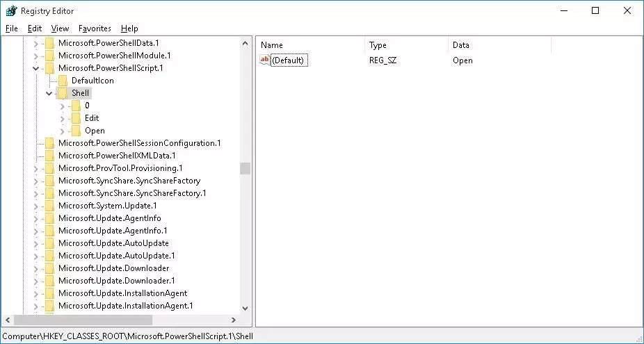Click the DefaultIcon folder icon

click(x=63, y=81)
